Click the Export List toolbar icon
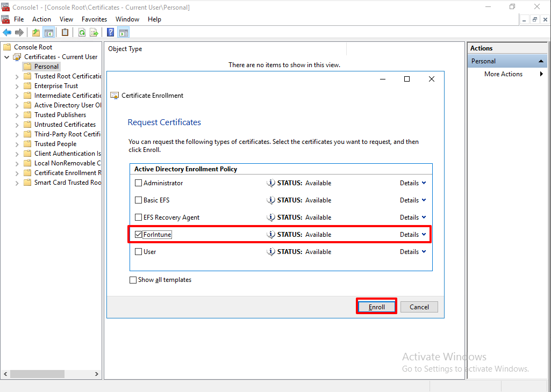This screenshot has width=551, height=392. point(94,33)
